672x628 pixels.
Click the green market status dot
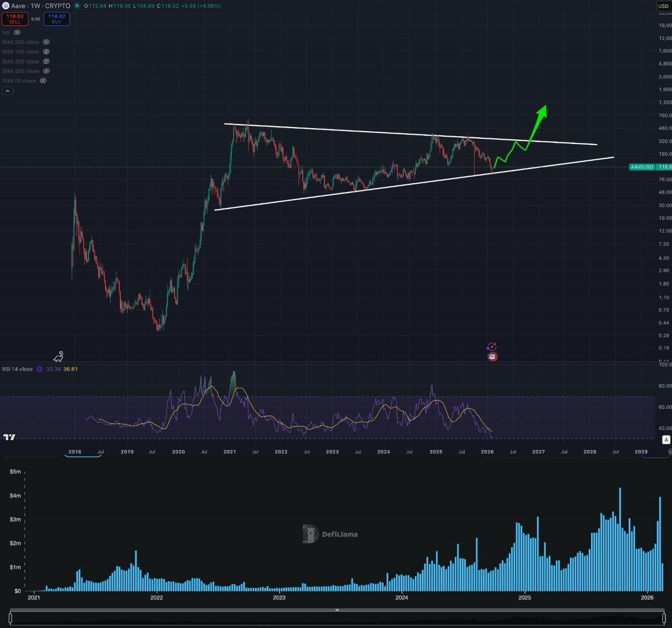pyautogui.click(x=78, y=6)
